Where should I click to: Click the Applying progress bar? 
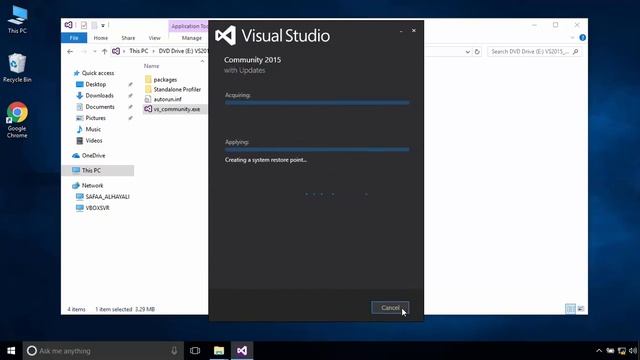tap(317, 150)
